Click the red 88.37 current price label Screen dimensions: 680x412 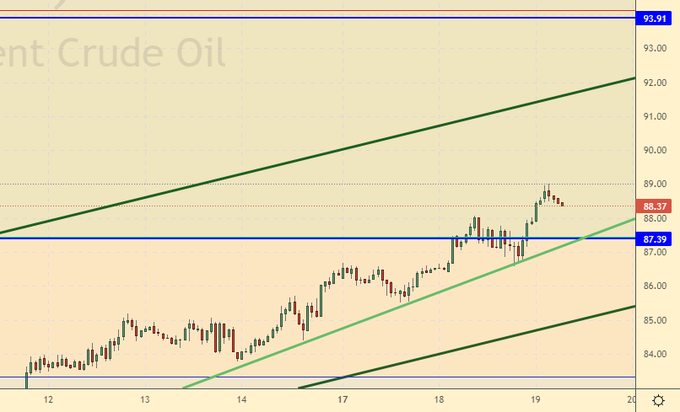coord(655,205)
